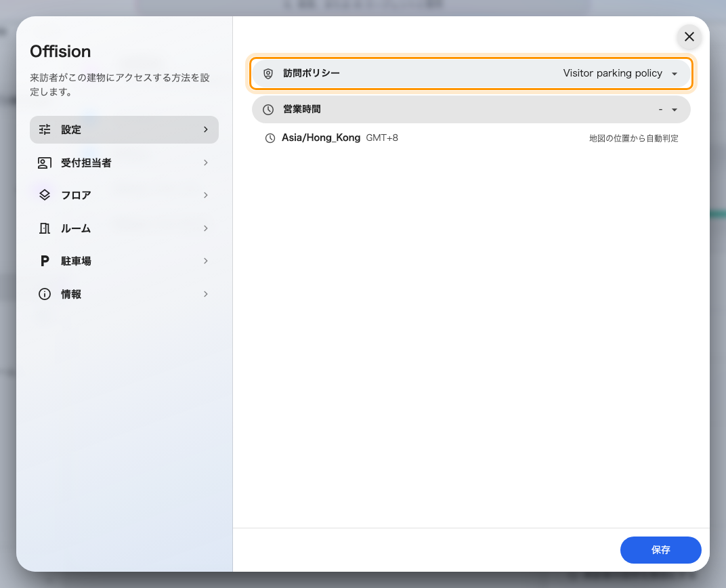Open the Visitor parking policy dropdown arrow
726x588 pixels.
[675, 74]
